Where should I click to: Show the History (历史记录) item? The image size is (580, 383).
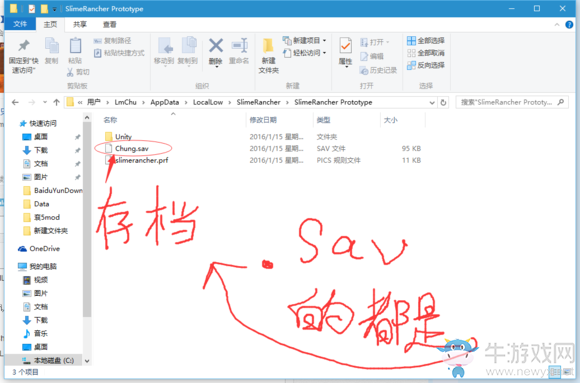(x=378, y=70)
